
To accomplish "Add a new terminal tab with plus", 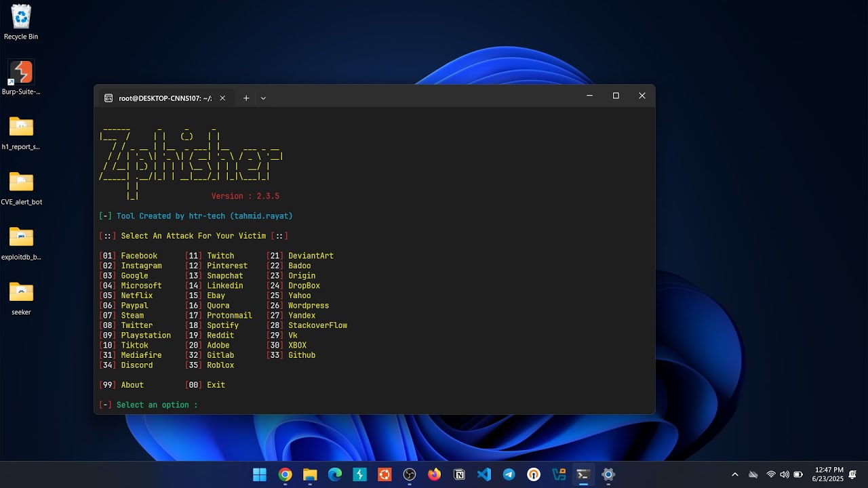I will coord(246,98).
